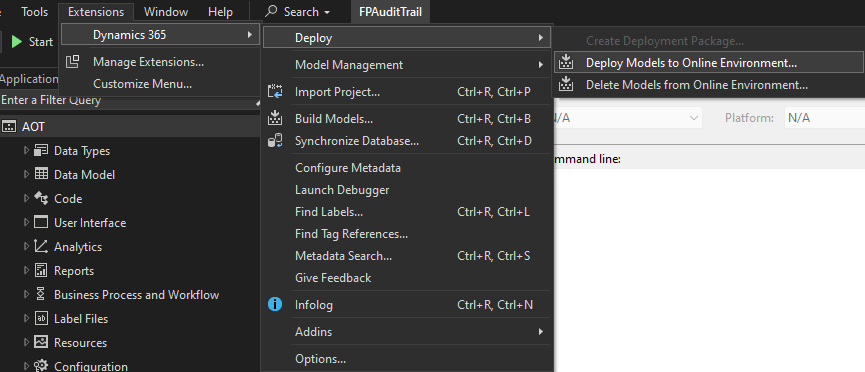Screen dimensions: 865x372
Task: Select Build Models menu item
Action: click(407, 119)
